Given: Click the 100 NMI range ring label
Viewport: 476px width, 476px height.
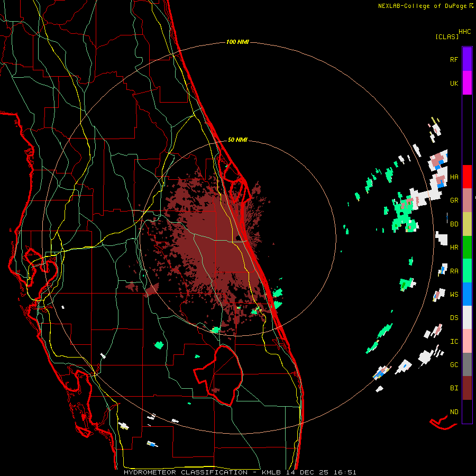Looking at the screenshot, I should (237, 42).
